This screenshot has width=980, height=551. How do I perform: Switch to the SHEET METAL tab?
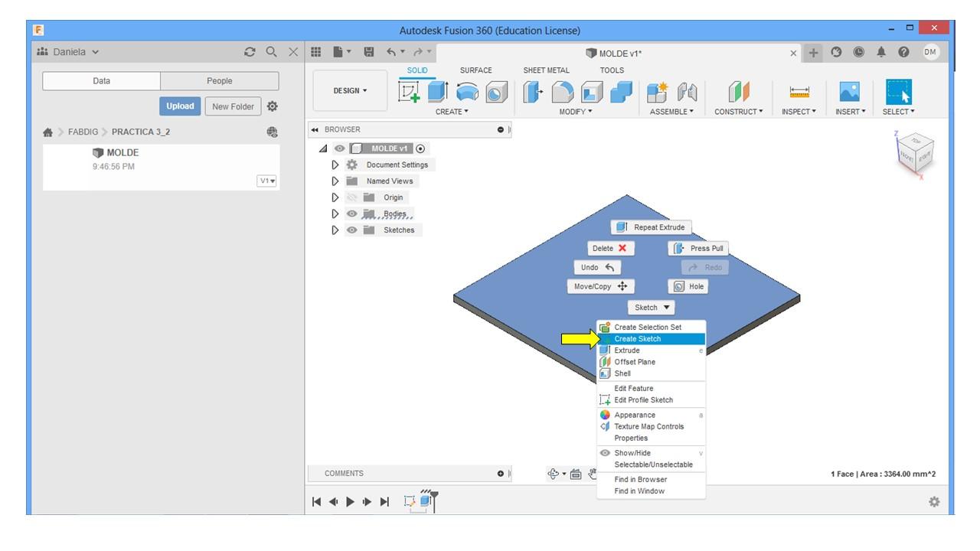(x=547, y=70)
